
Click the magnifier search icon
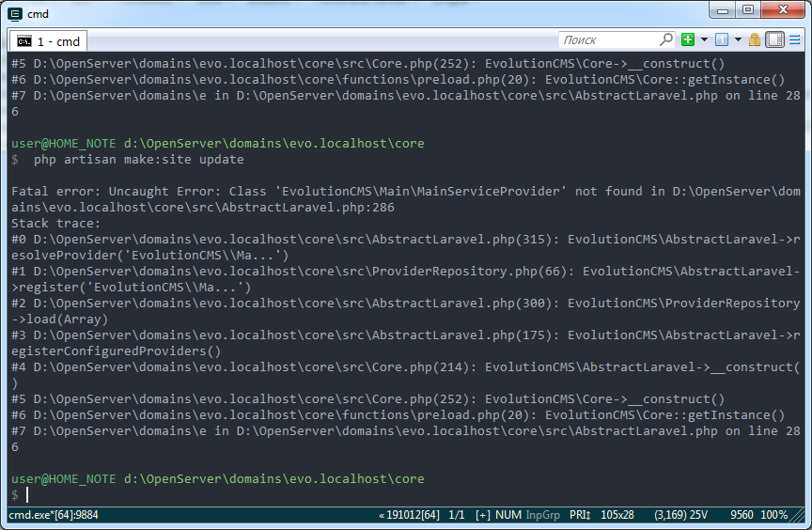tap(666, 39)
